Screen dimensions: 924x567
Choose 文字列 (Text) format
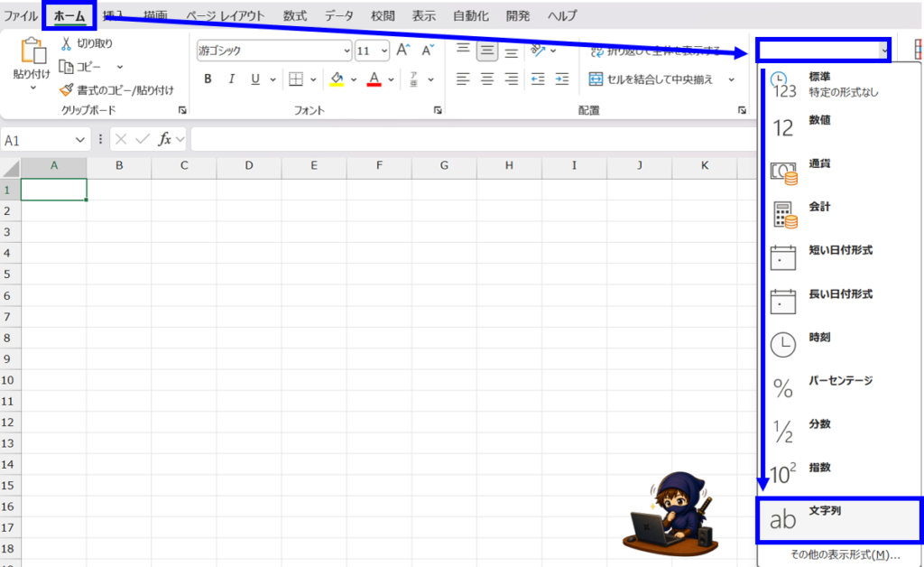839,519
